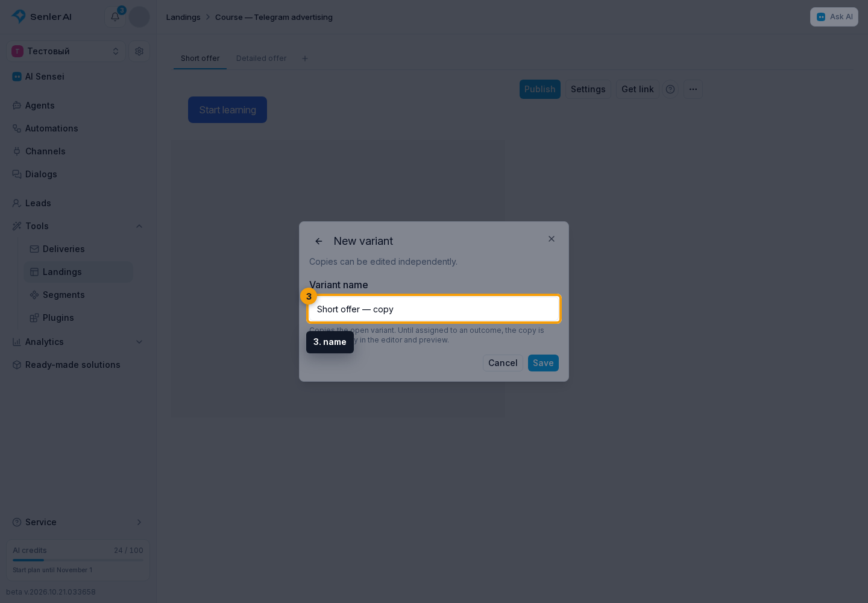Click the Start learning button

click(227, 110)
